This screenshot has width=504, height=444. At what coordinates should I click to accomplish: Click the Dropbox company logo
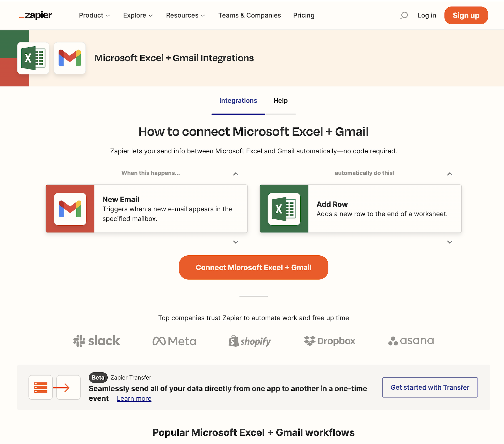330,341
